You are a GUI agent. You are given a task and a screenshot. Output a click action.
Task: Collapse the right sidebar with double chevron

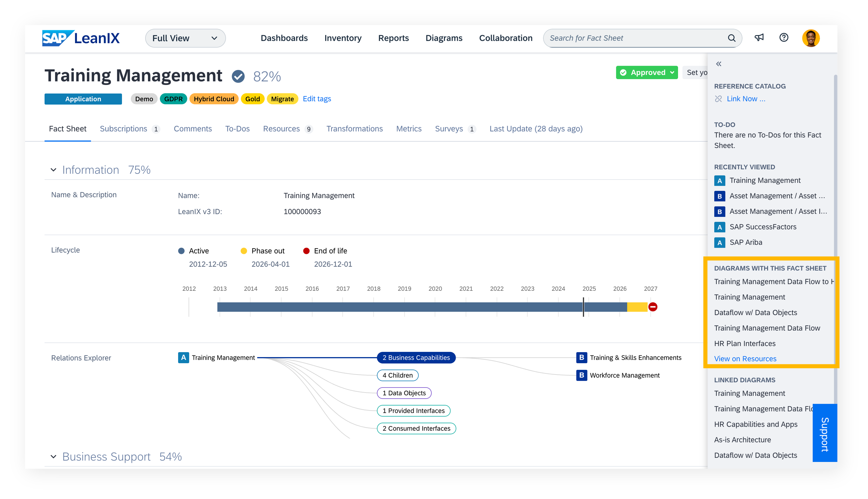click(719, 64)
